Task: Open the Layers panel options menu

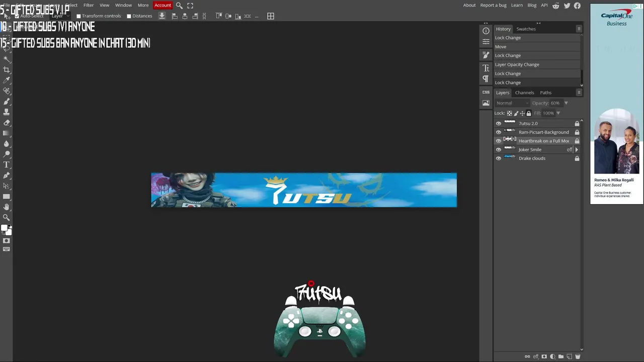Action: pos(579,93)
